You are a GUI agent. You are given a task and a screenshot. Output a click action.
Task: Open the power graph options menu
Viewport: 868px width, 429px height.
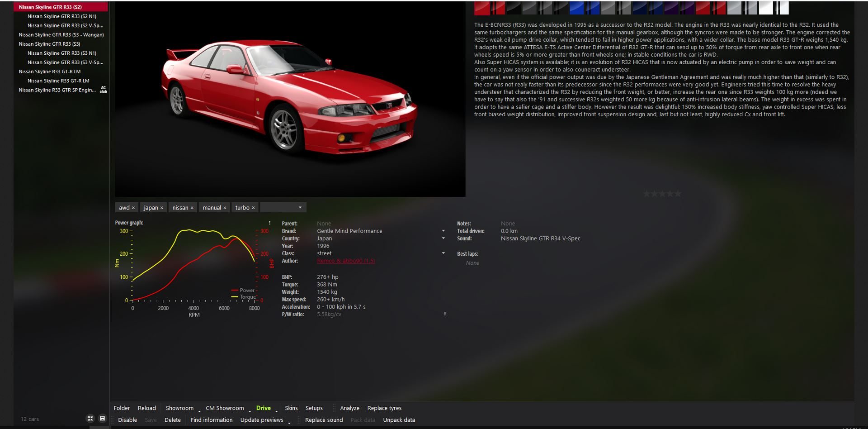[270, 223]
